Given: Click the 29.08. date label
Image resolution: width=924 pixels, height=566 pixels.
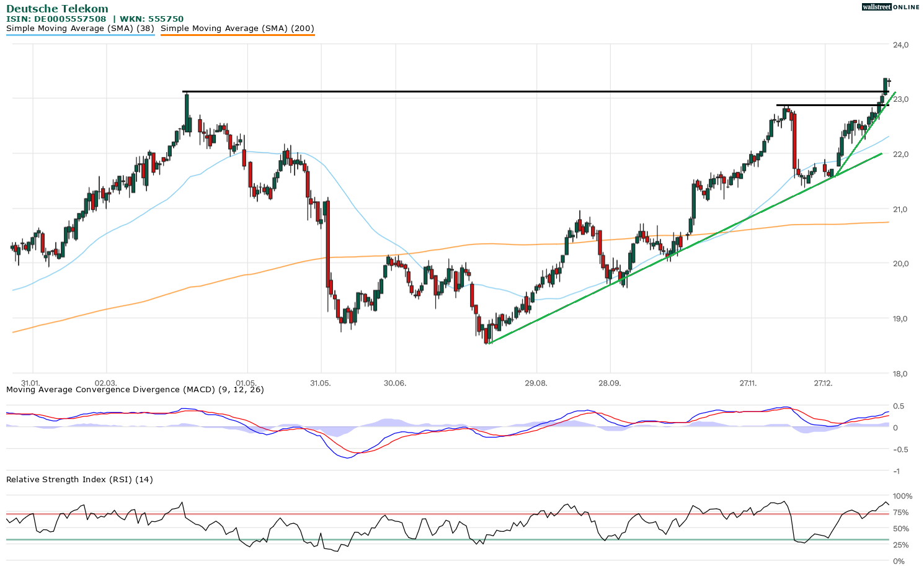Looking at the screenshot, I should point(536,383).
